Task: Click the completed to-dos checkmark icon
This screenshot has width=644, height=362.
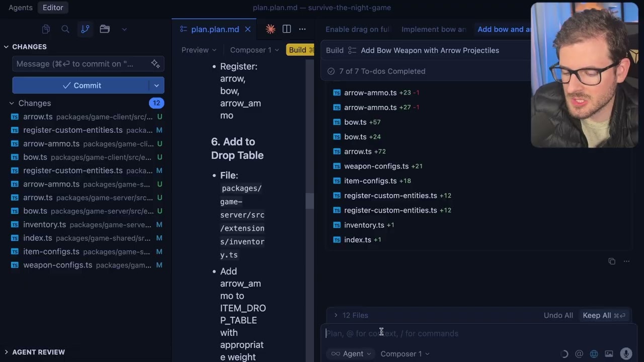Action: [x=331, y=71]
